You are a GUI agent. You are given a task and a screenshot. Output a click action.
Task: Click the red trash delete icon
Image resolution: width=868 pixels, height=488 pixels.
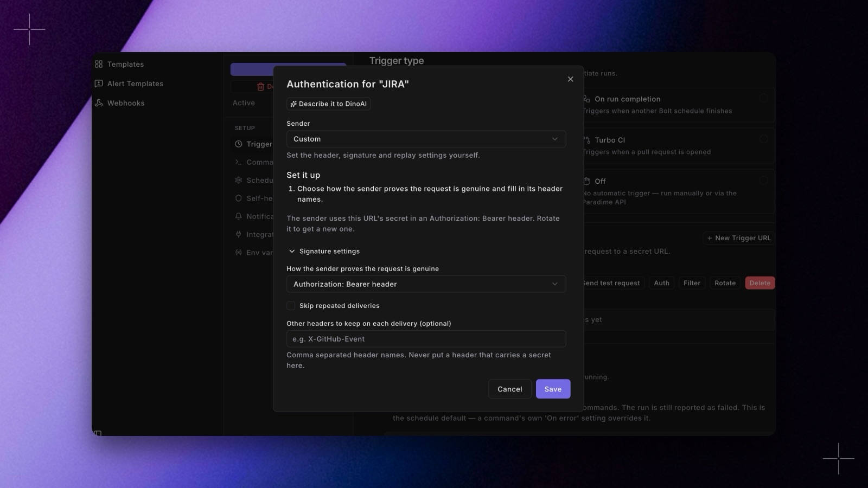pyautogui.click(x=260, y=87)
